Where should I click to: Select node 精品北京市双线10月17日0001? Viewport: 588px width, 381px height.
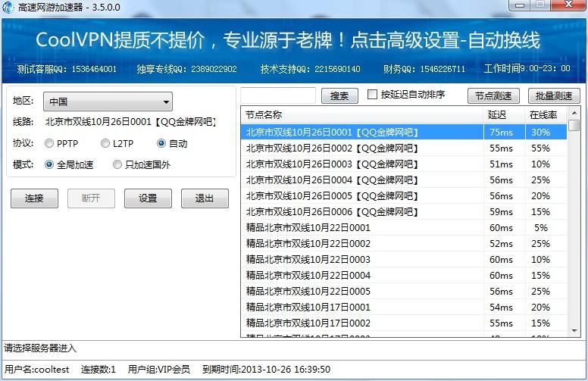tap(404, 307)
